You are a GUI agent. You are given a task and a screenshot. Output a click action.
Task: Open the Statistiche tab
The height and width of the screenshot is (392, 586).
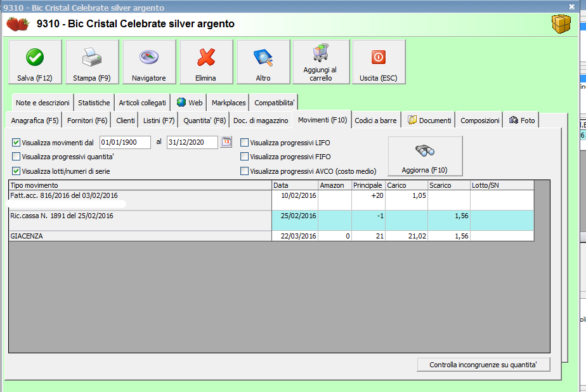(94, 102)
